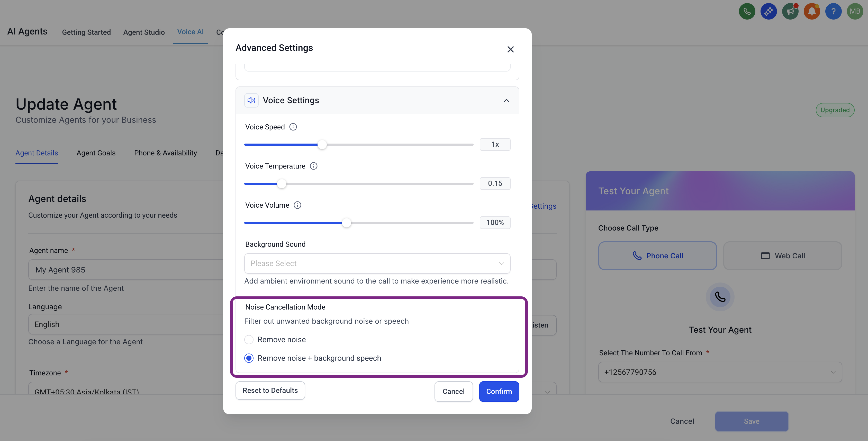Open the notifications bell icon

(x=811, y=12)
